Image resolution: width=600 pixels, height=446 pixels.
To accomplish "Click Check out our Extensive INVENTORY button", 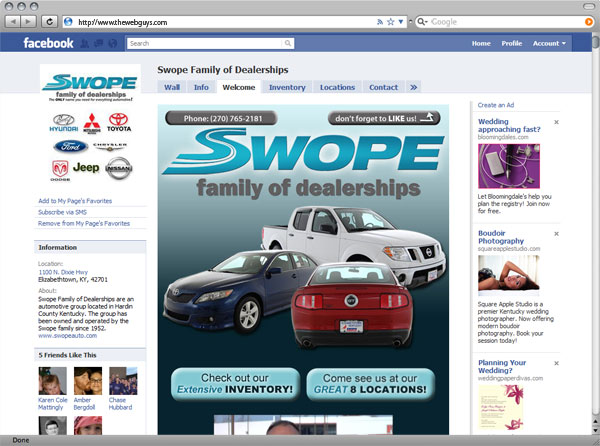I will tap(235, 384).
